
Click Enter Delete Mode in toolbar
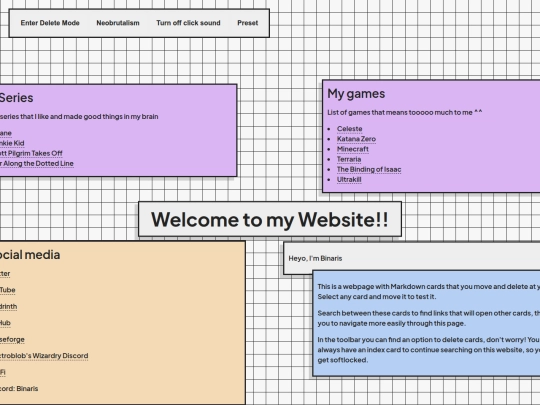[50, 23]
